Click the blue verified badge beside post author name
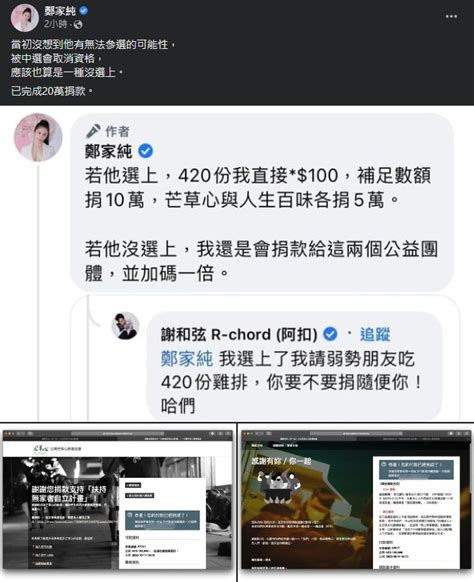The height and width of the screenshot is (582, 474). click(x=84, y=11)
